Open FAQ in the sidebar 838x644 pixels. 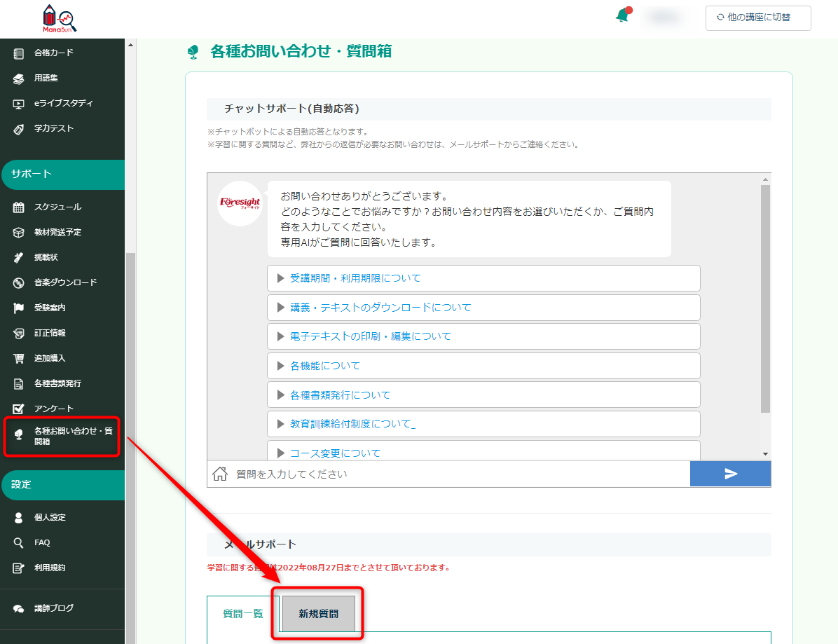pos(42,542)
